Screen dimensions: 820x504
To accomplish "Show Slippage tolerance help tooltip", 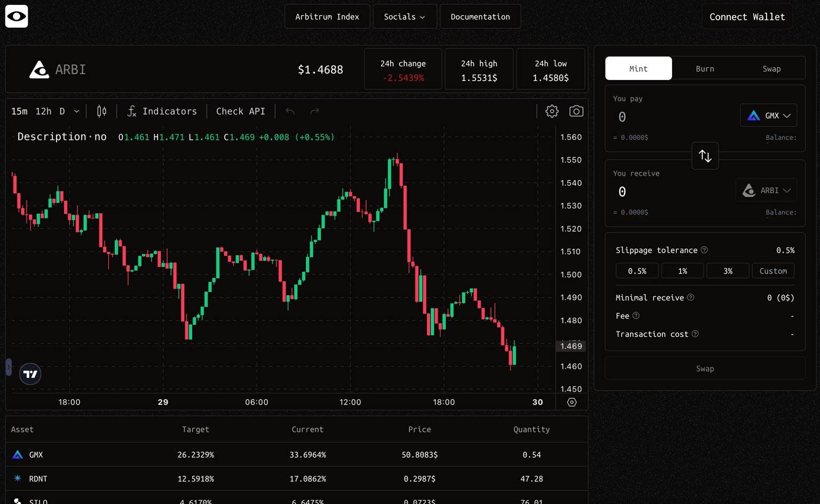I will coord(704,250).
